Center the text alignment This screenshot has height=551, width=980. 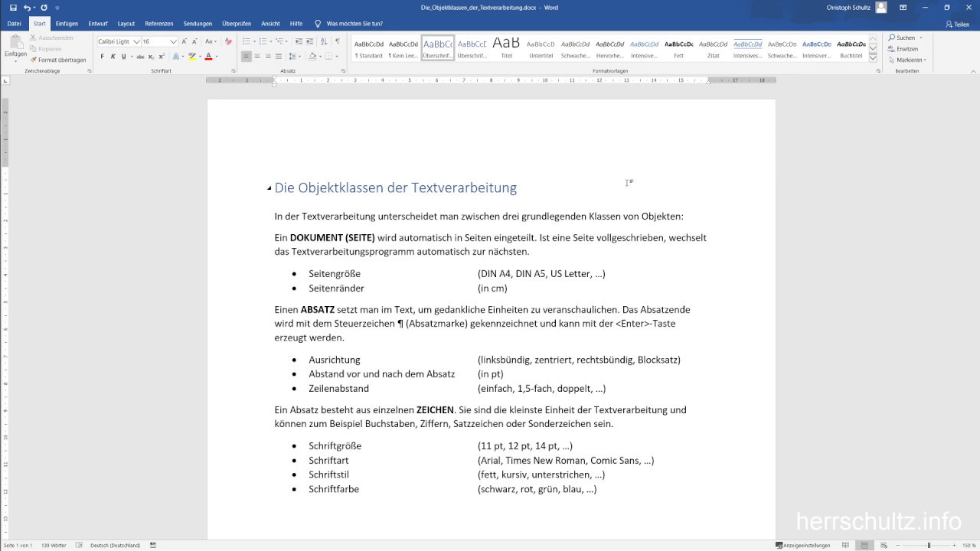click(257, 57)
